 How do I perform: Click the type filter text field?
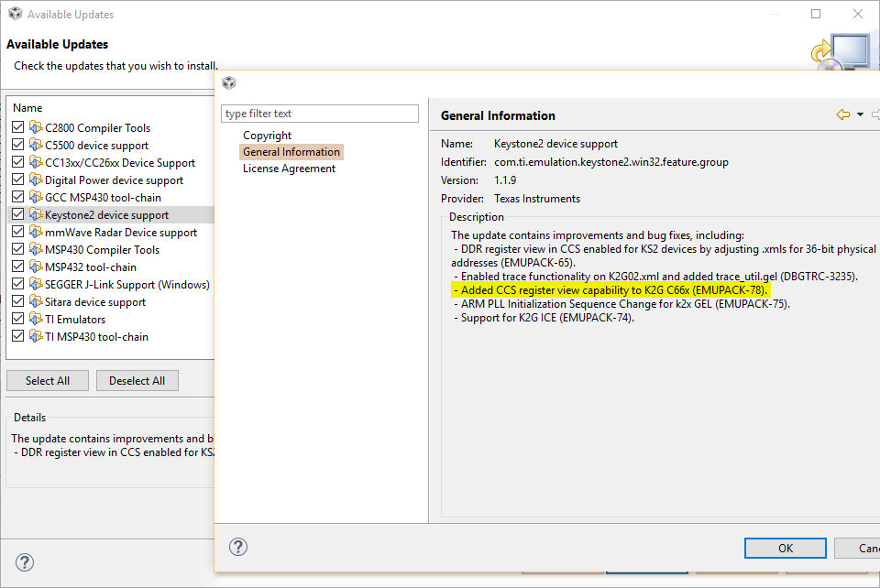coord(319,113)
